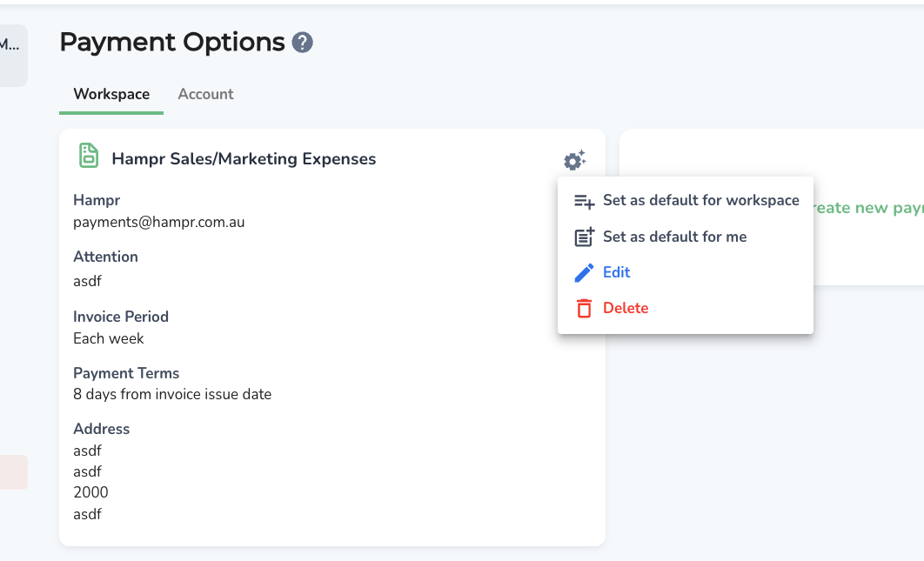The height and width of the screenshot is (561, 924).
Task: Click the Hampr Sales/Marketing Expenses title
Action: coord(244,159)
